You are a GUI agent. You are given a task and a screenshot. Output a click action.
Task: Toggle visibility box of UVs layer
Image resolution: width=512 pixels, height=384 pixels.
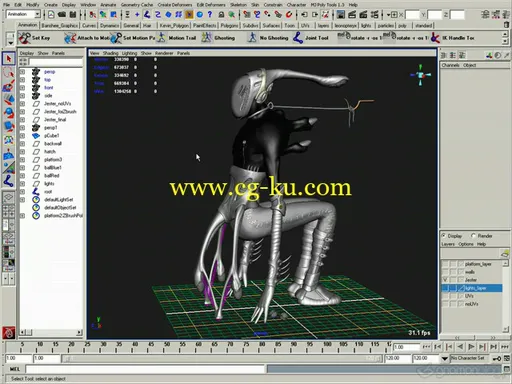(445, 296)
